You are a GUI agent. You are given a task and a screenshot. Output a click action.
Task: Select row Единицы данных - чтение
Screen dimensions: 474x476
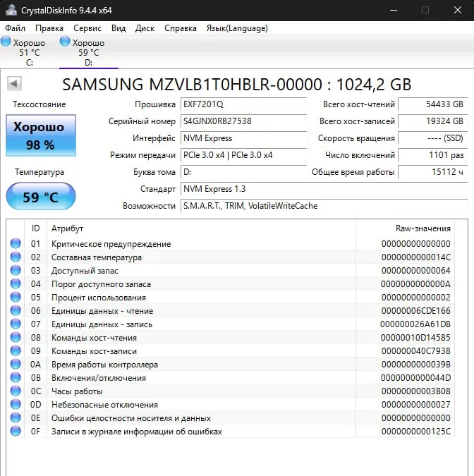point(231,311)
